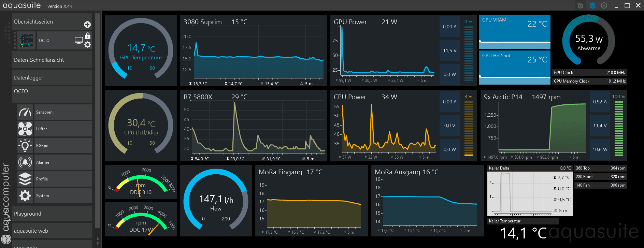Click the MoRa Ausgang 16 °C chart

428,201
